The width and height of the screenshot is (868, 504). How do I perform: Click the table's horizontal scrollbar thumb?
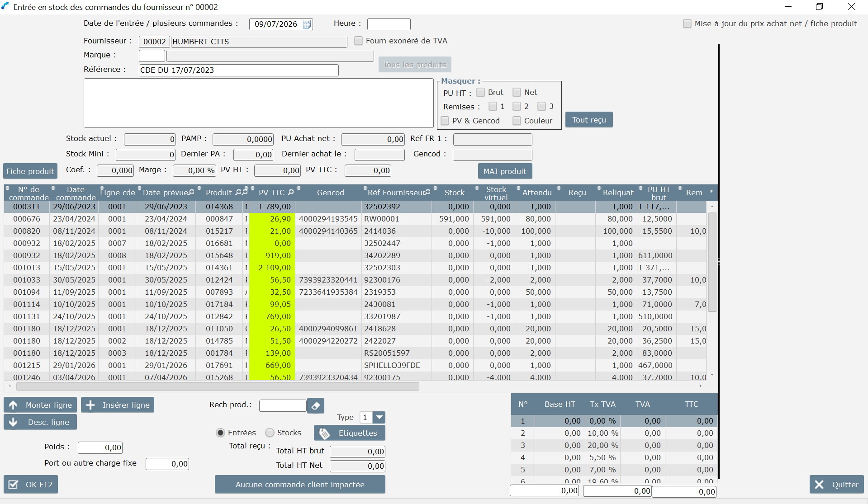[217, 386]
